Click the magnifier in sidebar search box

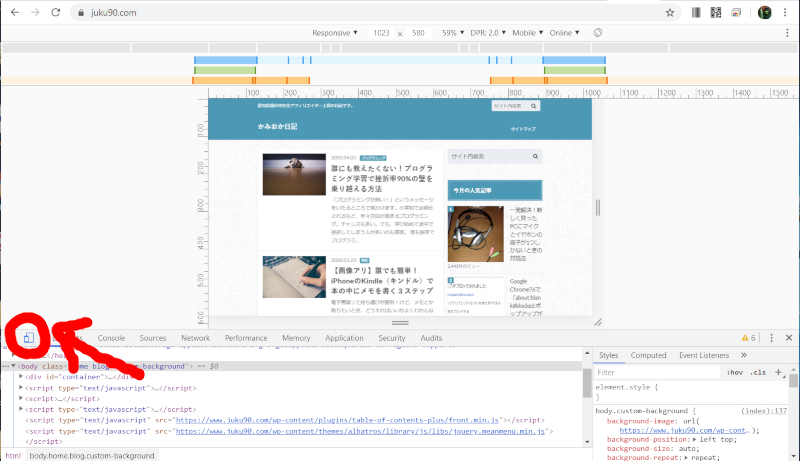535,156
